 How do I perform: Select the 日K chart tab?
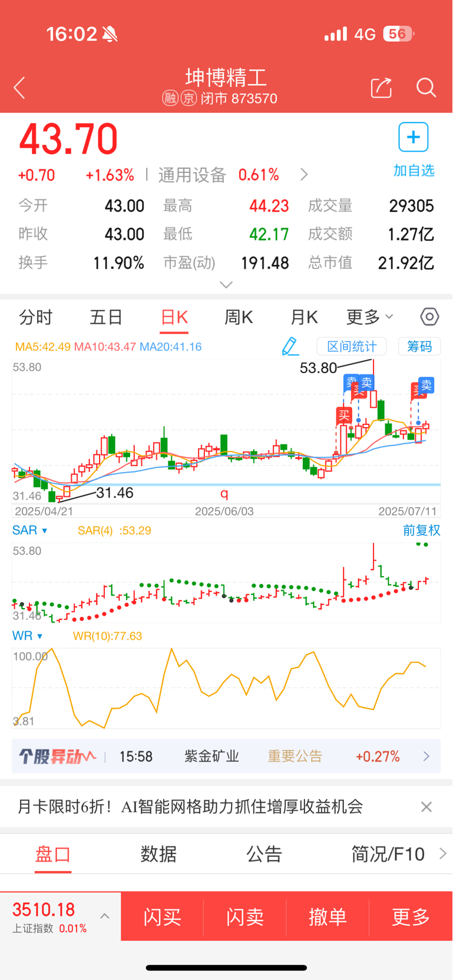click(x=174, y=317)
